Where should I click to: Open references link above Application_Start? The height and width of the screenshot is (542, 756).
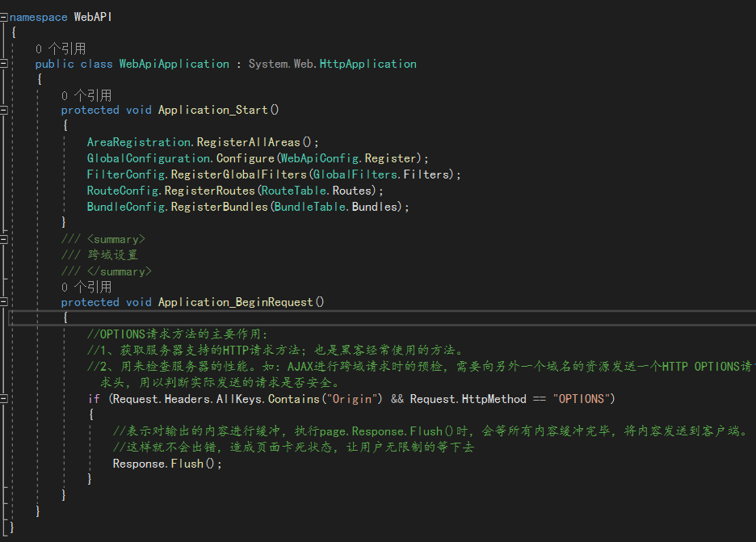[86, 95]
